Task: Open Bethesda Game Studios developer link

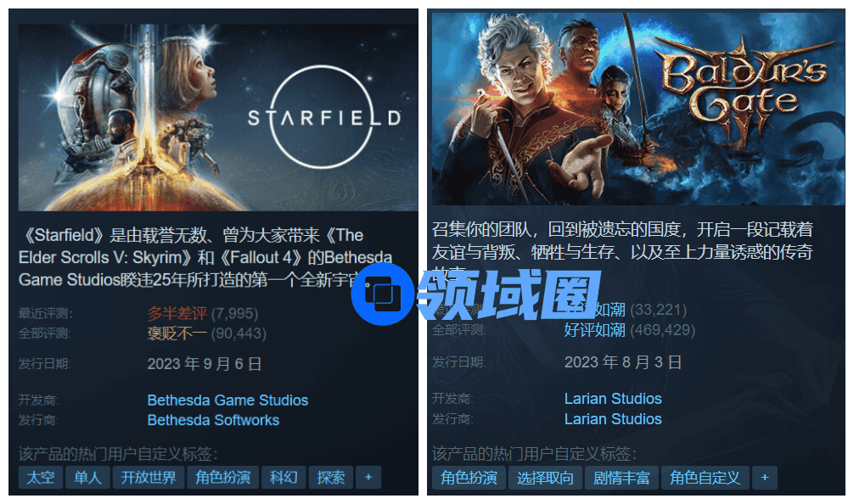Action: 228,400
